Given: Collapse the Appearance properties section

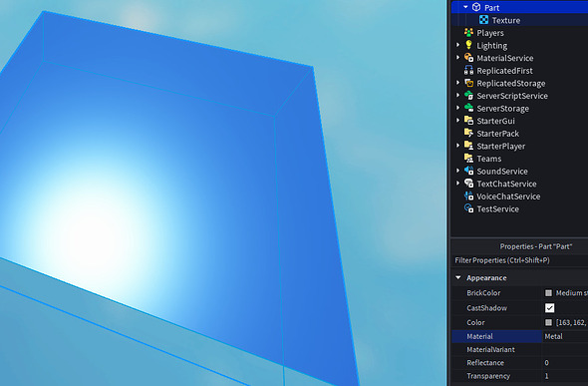Looking at the screenshot, I should coord(457,278).
